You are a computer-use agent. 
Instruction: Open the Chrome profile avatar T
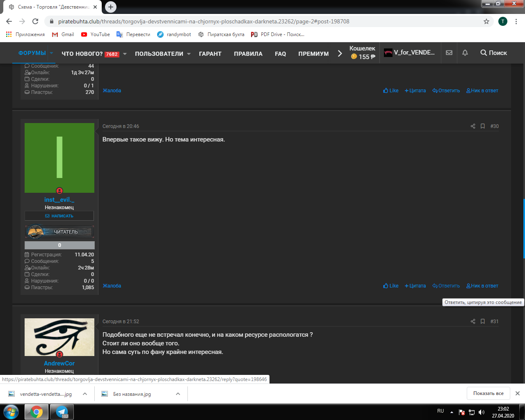coord(503,21)
